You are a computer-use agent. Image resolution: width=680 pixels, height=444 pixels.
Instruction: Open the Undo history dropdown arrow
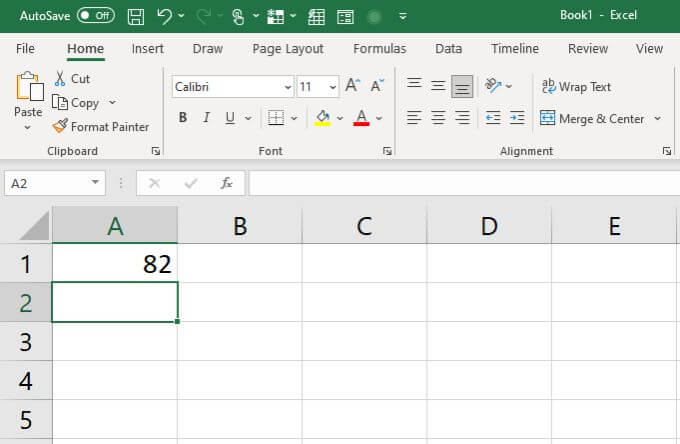click(181, 16)
